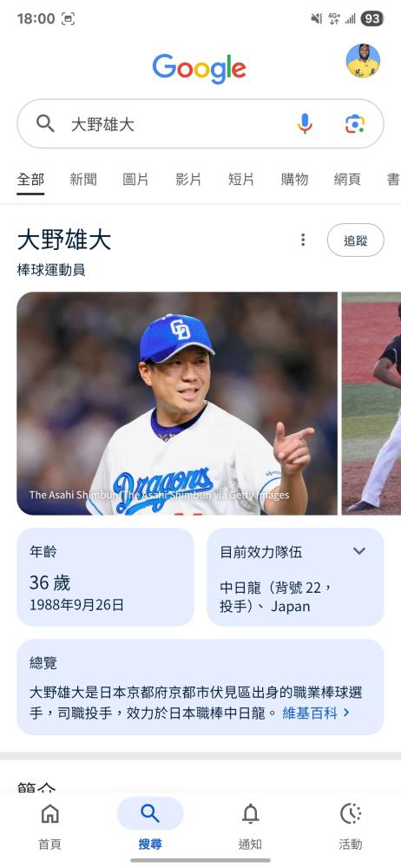401x868 pixels.
Task: Switch to the 購物 tab
Action: (x=294, y=180)
